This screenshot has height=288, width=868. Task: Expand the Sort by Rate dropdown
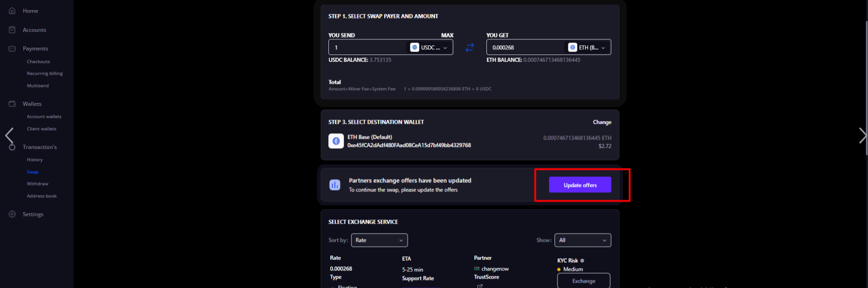tap(379, 240)
